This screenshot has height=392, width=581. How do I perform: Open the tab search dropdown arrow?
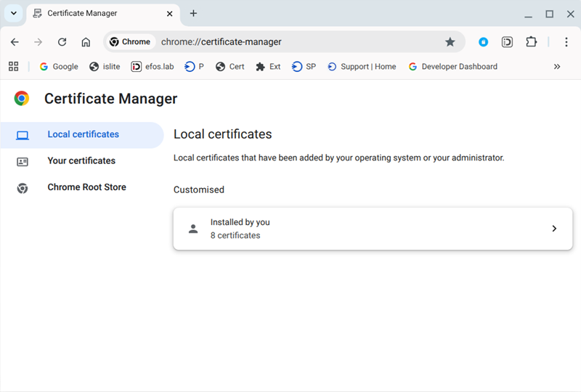[x=13, y=13]
